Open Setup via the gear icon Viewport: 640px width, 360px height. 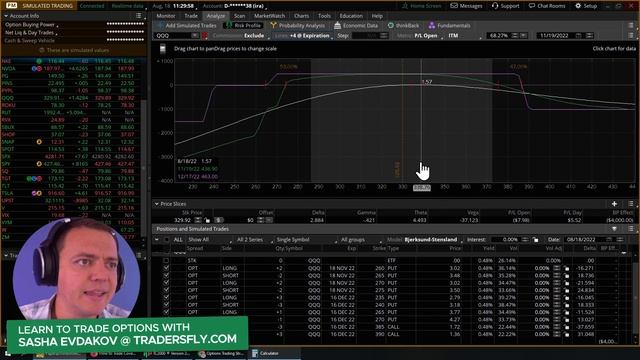pyautogui.click(x=578, y=6)
